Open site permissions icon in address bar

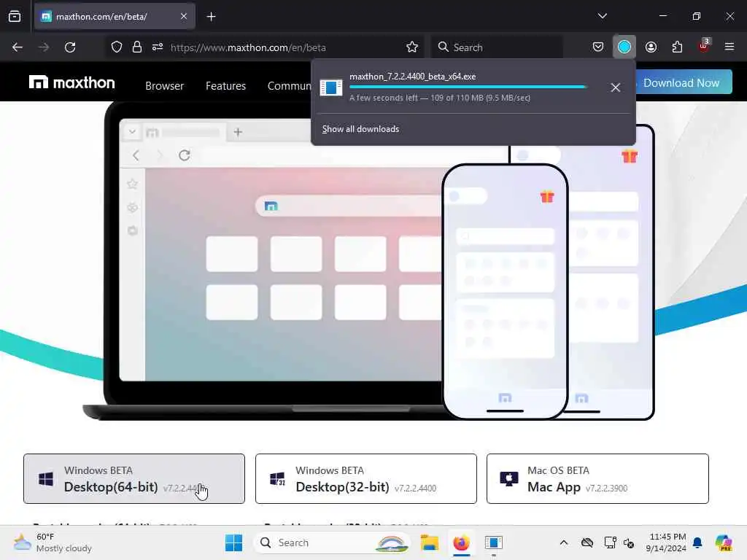[158, 47]
